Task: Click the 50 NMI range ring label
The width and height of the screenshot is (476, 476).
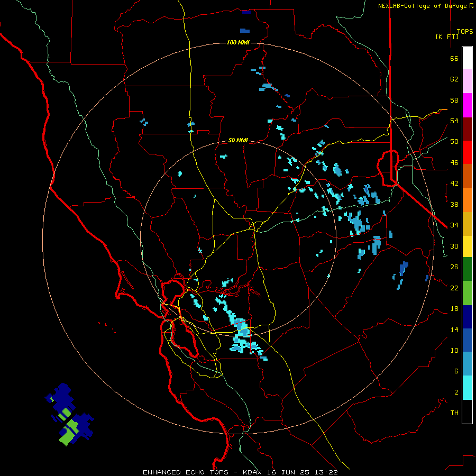Action: point(238,140)
